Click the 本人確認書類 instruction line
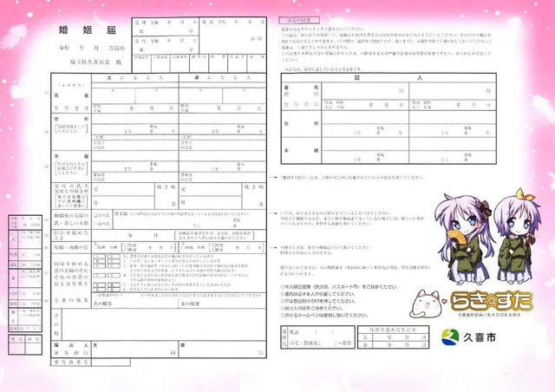Image resolution: width=555 pixels, height=392 pixels. click(339, 287)
